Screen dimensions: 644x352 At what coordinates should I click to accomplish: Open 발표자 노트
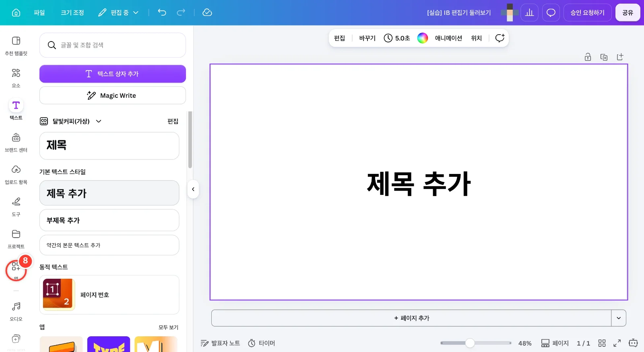click(220, 343)
